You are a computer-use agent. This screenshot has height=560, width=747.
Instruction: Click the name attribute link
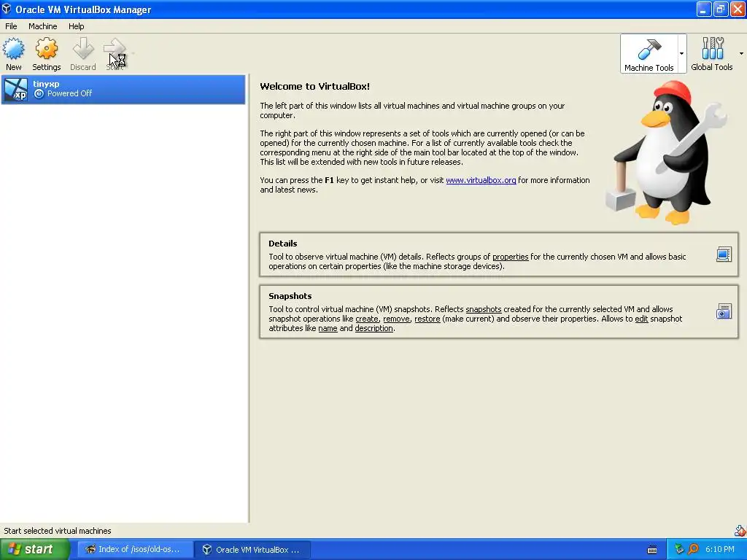tap(328, 328)
